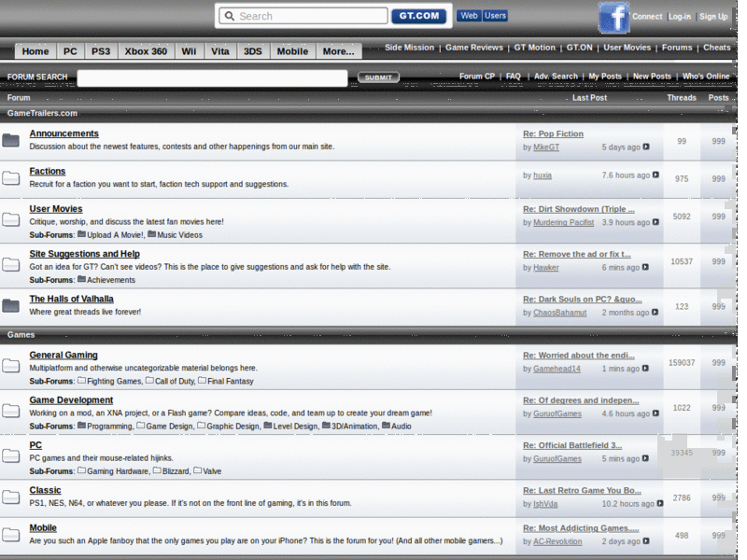
Task: Go to last post arrow by IshVda
Action: [660, 503]
